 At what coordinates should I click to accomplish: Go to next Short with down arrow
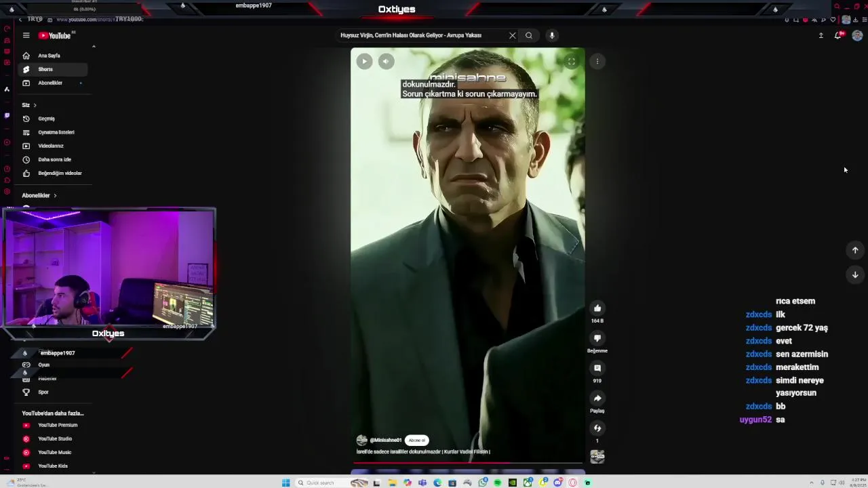click(x=855, y=274)
